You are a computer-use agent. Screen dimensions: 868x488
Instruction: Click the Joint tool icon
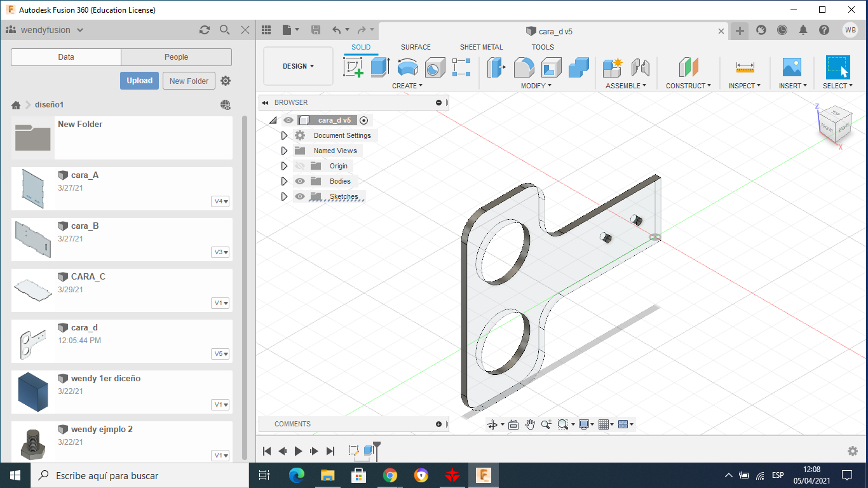pyautogui.click(x=640, y=67)
